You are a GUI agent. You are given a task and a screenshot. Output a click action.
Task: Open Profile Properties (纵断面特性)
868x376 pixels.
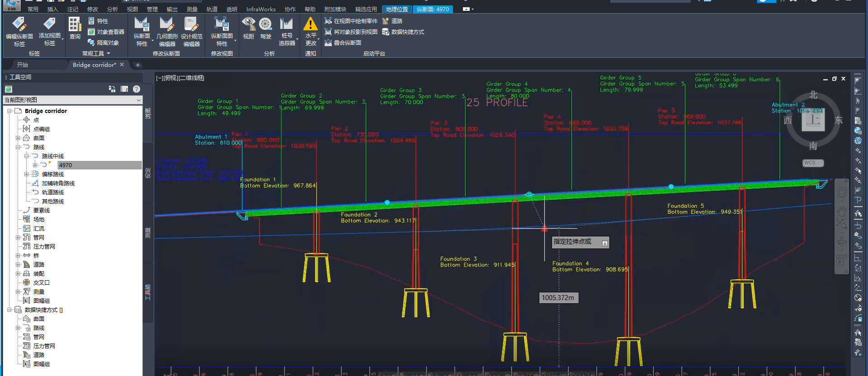click(x=142, y=32)
